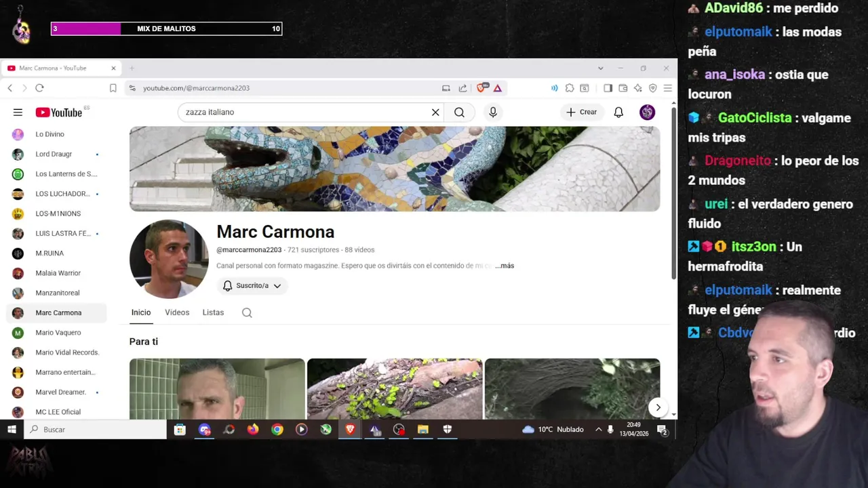Open Windows Security from the taskbar
Viewport: 868px width, 488px height.
click(x=447, y=429)
